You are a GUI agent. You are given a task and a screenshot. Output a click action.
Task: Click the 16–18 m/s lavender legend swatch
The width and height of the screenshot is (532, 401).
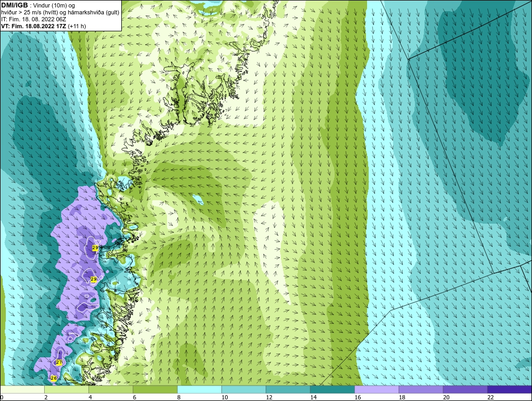[377, 389]
